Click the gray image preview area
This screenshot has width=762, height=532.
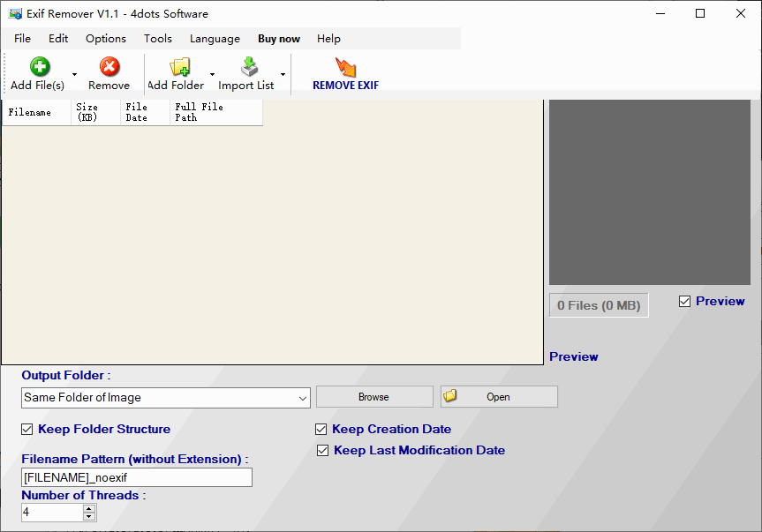(x=650, y=192)
